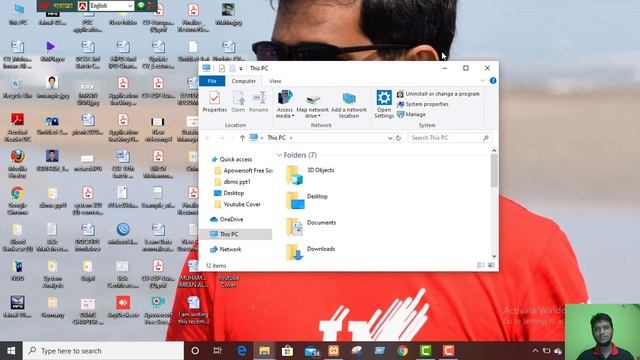Viewport: 640px width, 360px height.
Task: Click the Refresh icon beside the address bar
Action: coord(399,138)
